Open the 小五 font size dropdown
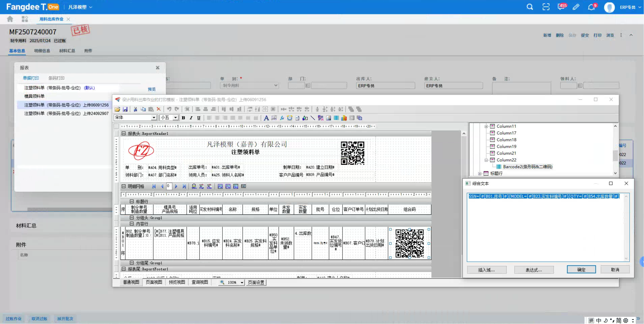The height and width of the screenshot is (324, 644). (x=175, y=118)
